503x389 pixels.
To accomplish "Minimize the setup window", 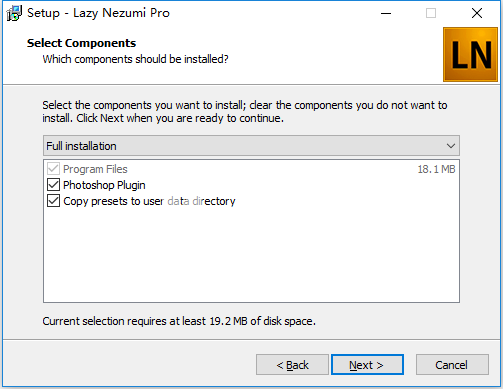I will pos(386,13).
